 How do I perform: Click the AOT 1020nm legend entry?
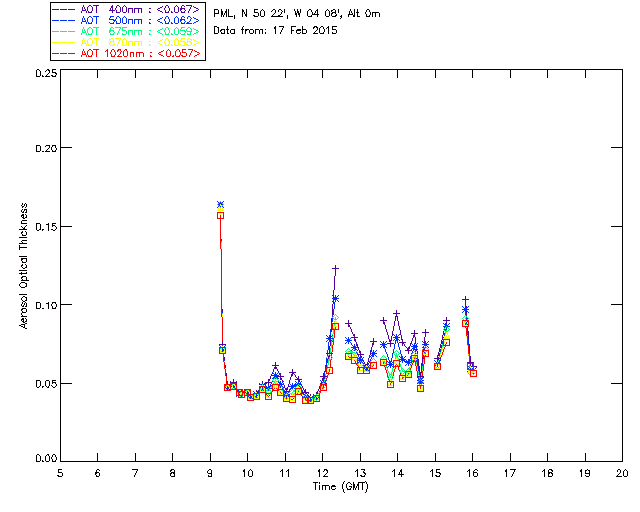127,53
